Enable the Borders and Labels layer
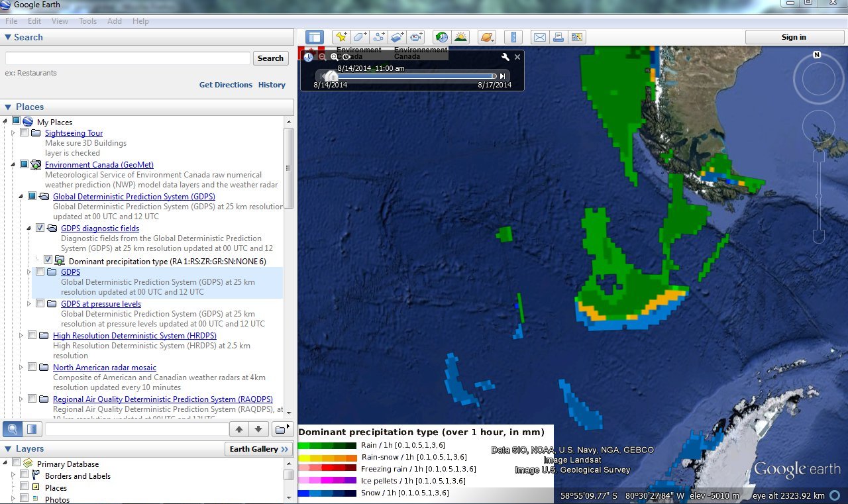The height and width of the screenshot is (504, 848). point(25,476)
